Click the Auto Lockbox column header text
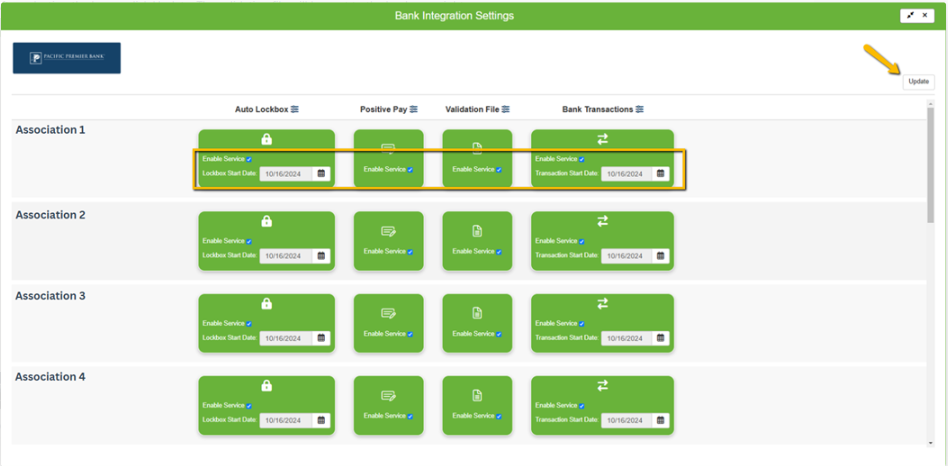The height and width of the screenshot is (466, 948). (262, 109)
